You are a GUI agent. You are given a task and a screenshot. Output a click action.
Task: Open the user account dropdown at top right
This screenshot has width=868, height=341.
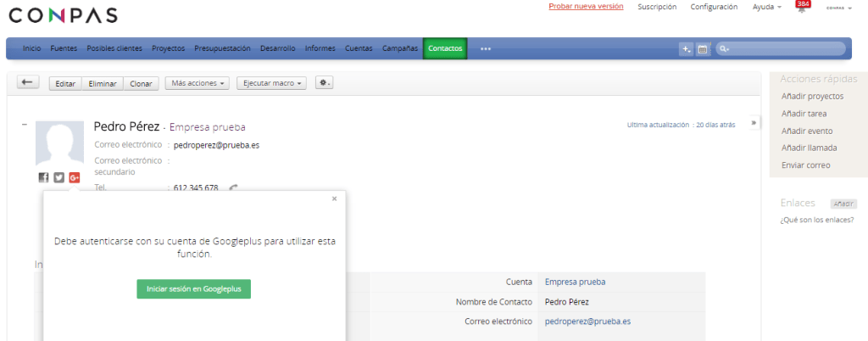[x=838, y=8]
